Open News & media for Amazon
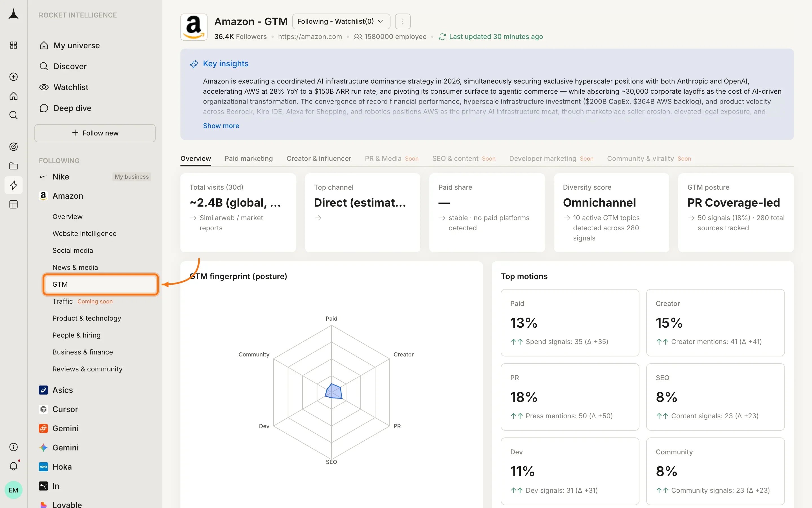Screen dimensions: 812x508 (x=75, y=268)
